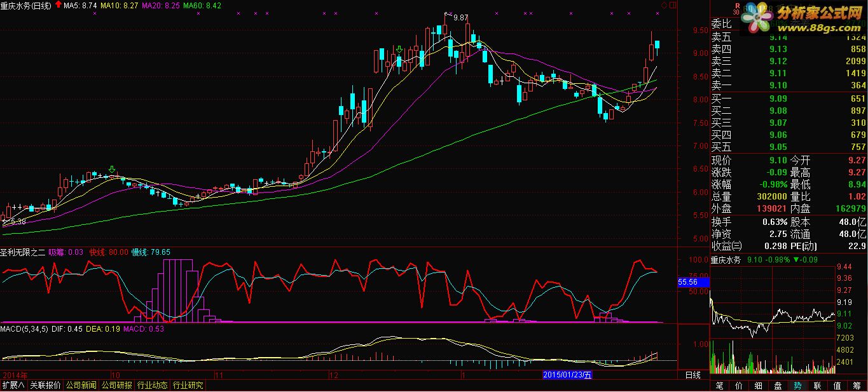Click the green down arrow near the October peak
Viewport: 868px width, 392px height.
pos(113,169)
